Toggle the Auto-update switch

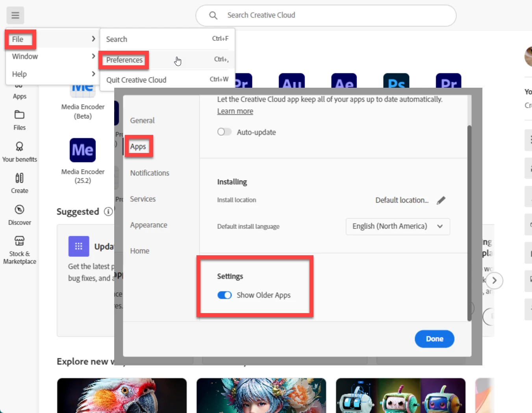pyautogui.click(x=224, y=132)
